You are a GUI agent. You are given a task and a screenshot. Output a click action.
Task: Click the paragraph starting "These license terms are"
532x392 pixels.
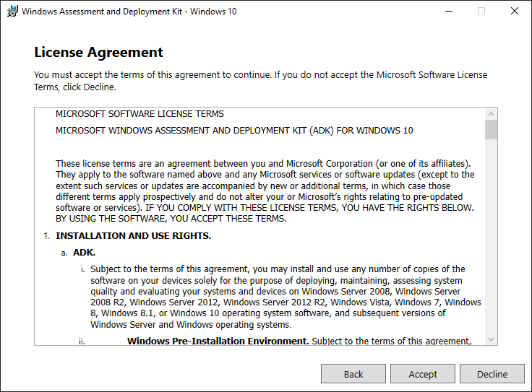[265, 191]
